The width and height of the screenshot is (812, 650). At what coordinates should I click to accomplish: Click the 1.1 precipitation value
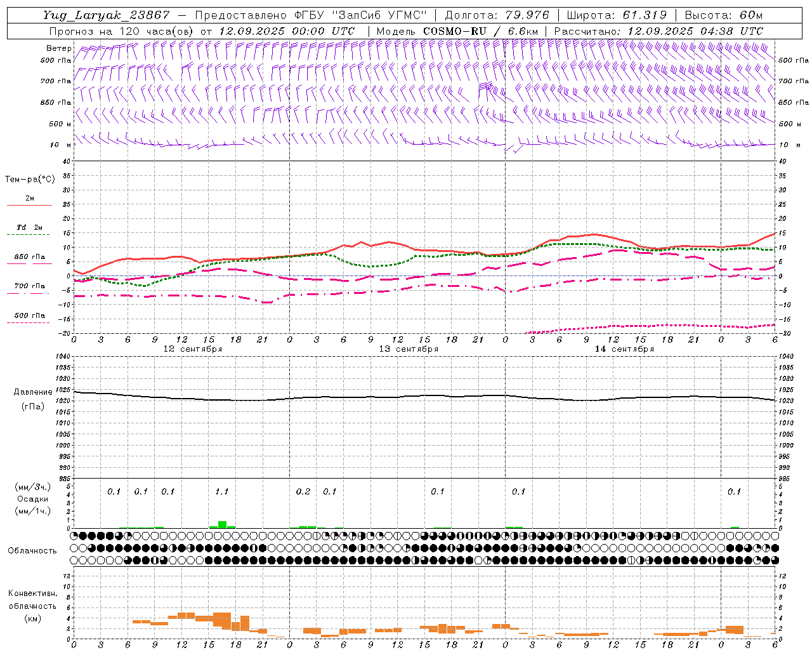[x=221, y=492]
